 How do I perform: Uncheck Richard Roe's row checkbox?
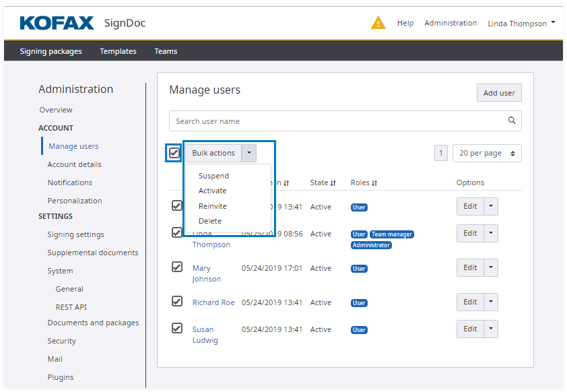pyautogui.click(x=176, y=301)
